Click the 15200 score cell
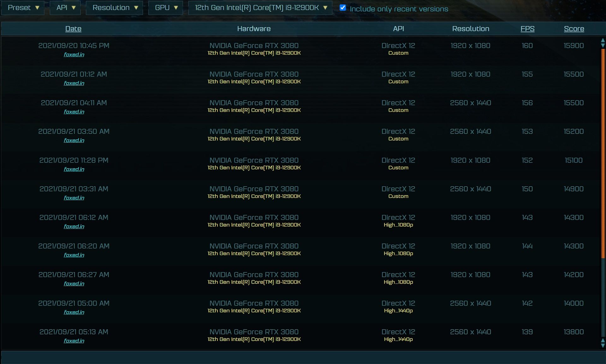Image resolution: width=606 pixels, height=364 pixels. 573,131
